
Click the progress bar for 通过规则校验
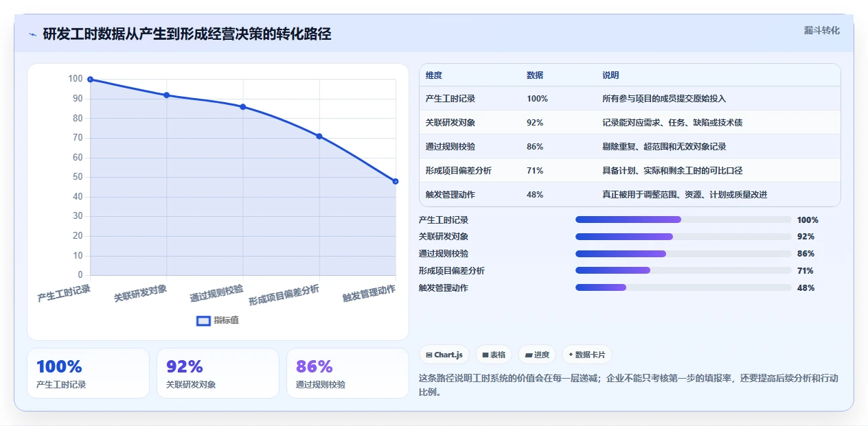click(x=683, y=254)
